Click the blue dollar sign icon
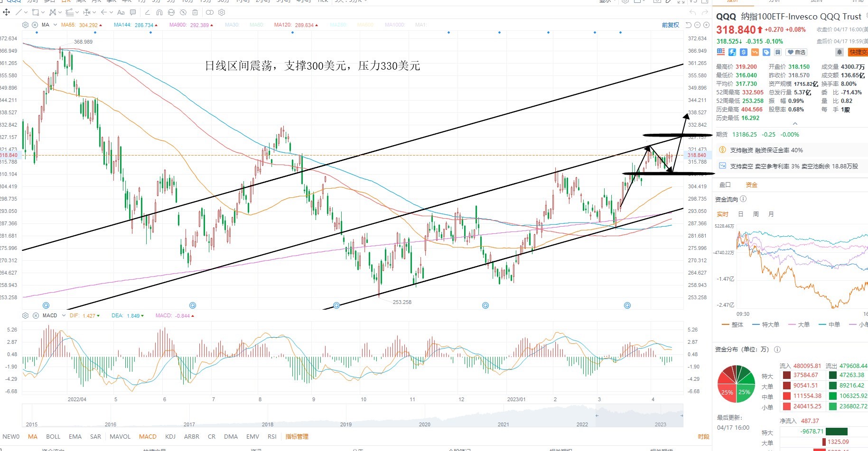 [744, 52]
